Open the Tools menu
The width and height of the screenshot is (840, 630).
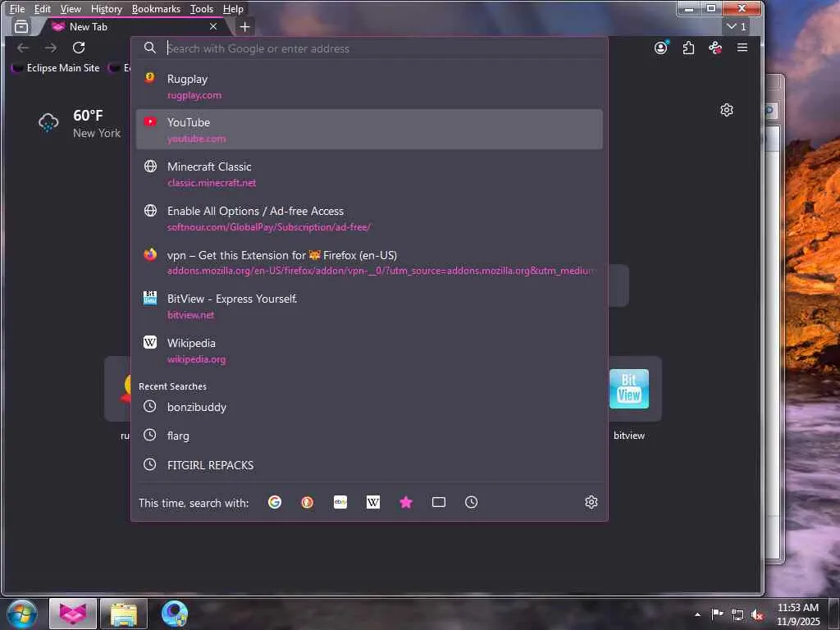(x=202, y=8)
